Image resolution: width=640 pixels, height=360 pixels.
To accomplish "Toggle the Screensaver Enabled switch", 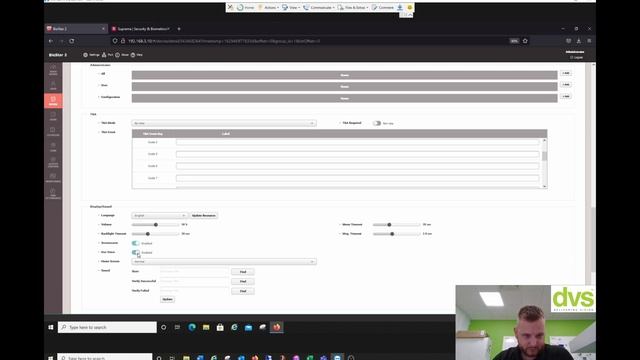I will (x=136, y=243).
